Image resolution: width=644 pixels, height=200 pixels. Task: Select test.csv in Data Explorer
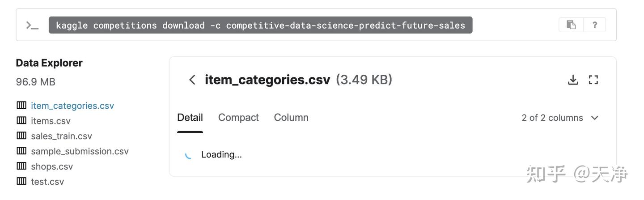click(x=47, y=182)
